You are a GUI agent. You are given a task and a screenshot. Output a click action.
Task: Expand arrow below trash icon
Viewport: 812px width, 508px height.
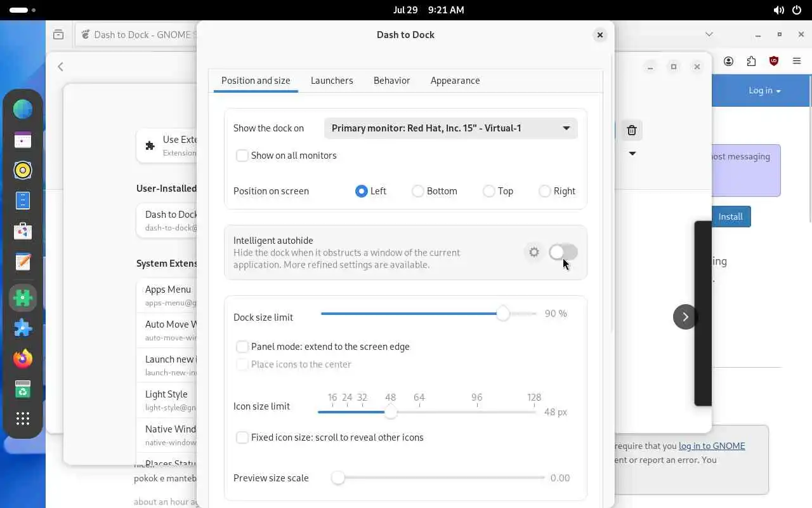[632, 153]
